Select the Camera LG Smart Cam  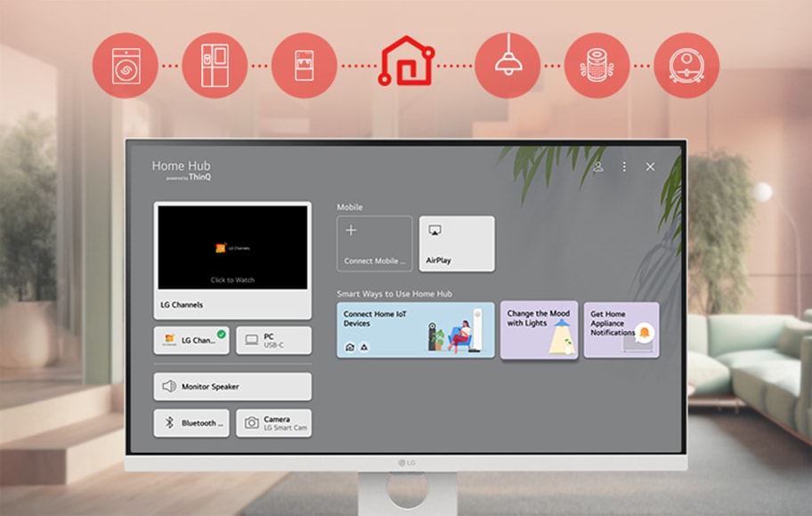pyautogui.click(x=273, y=423)
